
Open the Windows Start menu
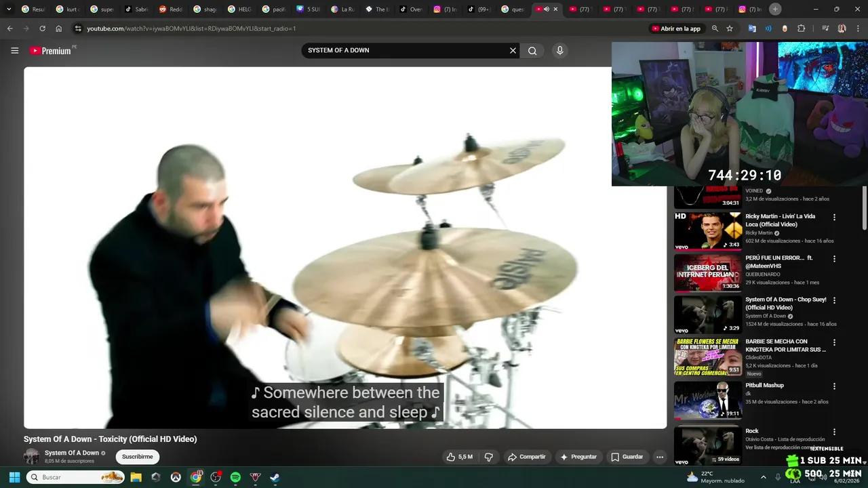point(14,477)
